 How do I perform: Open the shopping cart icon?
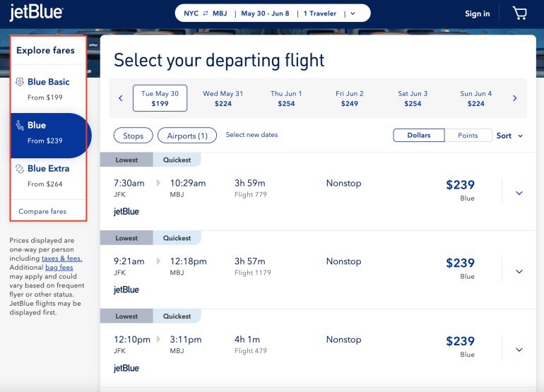tap(520, 13)
